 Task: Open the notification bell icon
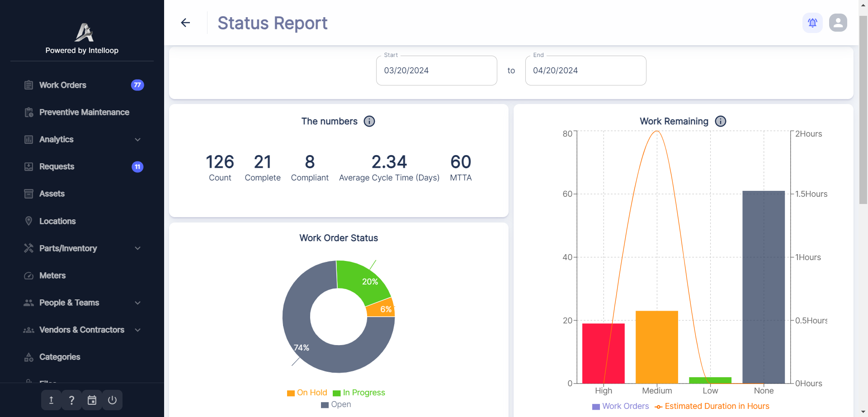(x=812, y=22)
